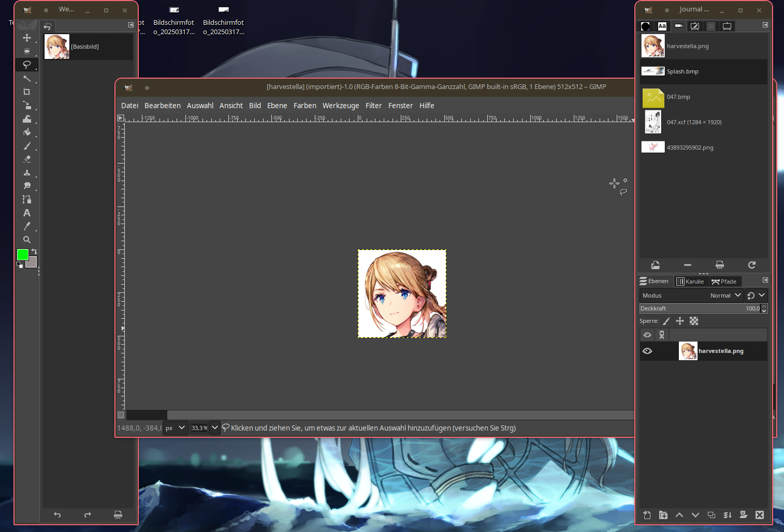Open the zoom percentage dropdown

click(215, 428)
